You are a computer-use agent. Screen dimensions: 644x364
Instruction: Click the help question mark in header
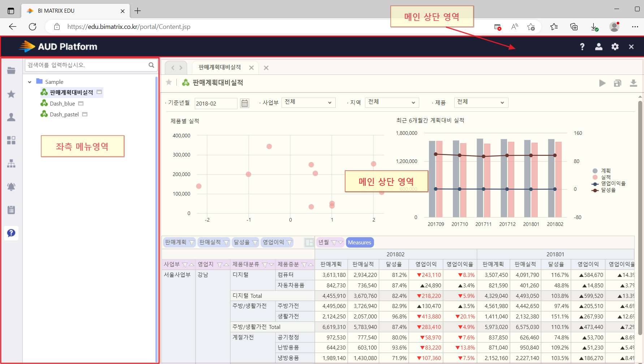(582, 47)
